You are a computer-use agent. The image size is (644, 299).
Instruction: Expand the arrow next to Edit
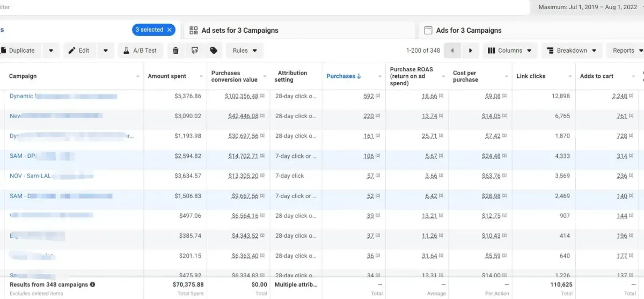pos(106,50)
